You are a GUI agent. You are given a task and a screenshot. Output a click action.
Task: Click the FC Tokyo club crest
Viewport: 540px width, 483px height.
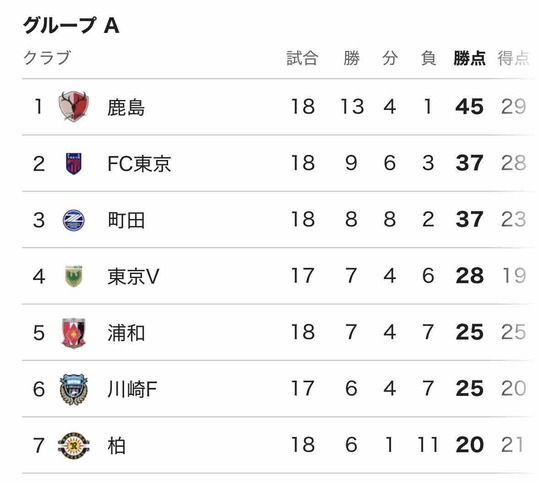tap(73, 163)
